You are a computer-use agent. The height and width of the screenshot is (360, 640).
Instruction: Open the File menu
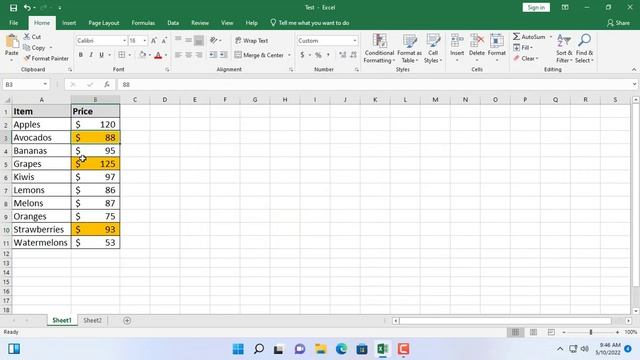(x=13, y=23)
